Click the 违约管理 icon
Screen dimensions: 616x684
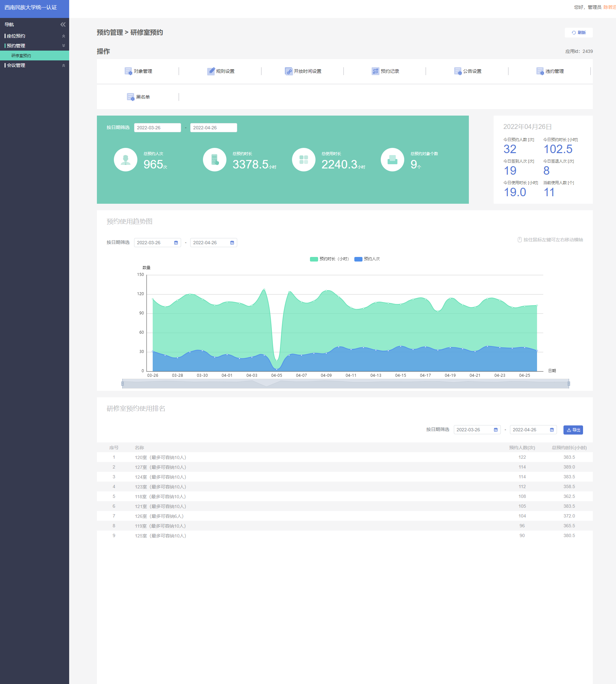(x=540, y=71)
